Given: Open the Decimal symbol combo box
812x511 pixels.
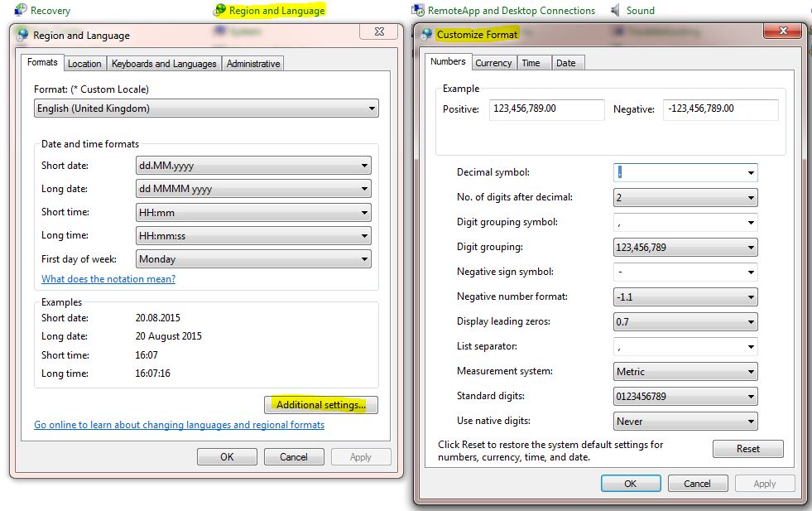Looking at the screenshot, I should point(685,172).
